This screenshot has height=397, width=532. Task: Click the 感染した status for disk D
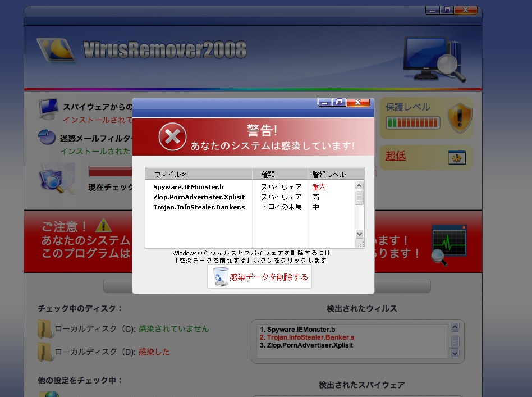(x=154, y=352)
